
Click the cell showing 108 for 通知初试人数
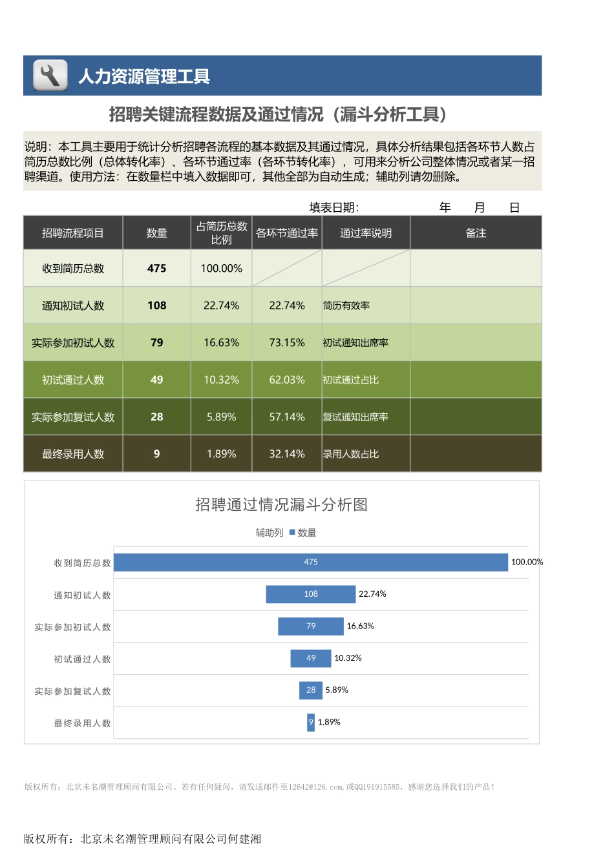156,305
